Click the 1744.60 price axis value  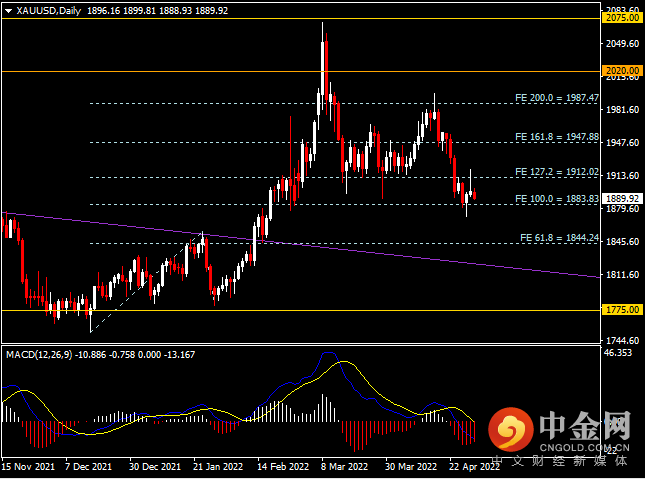pyautogui.click(x=622, y=341)
